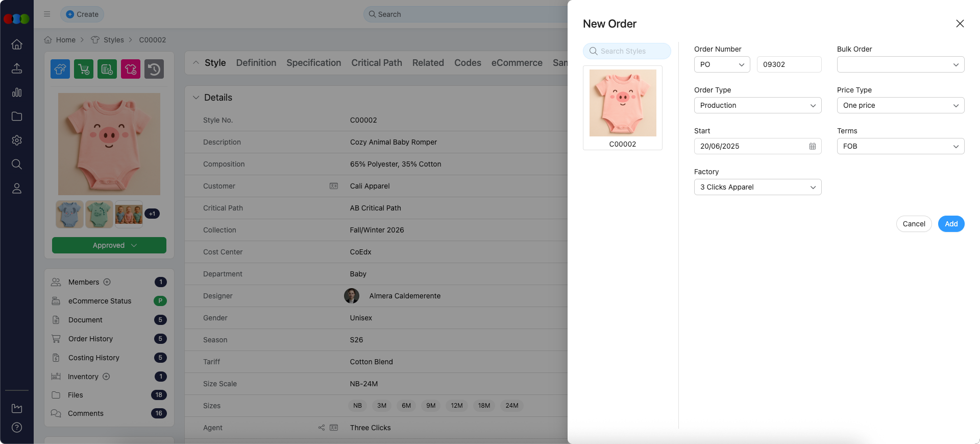Click the settings gear in sidebar
The height and width of the screenshot is (444, 980).
tap(17, 141)
